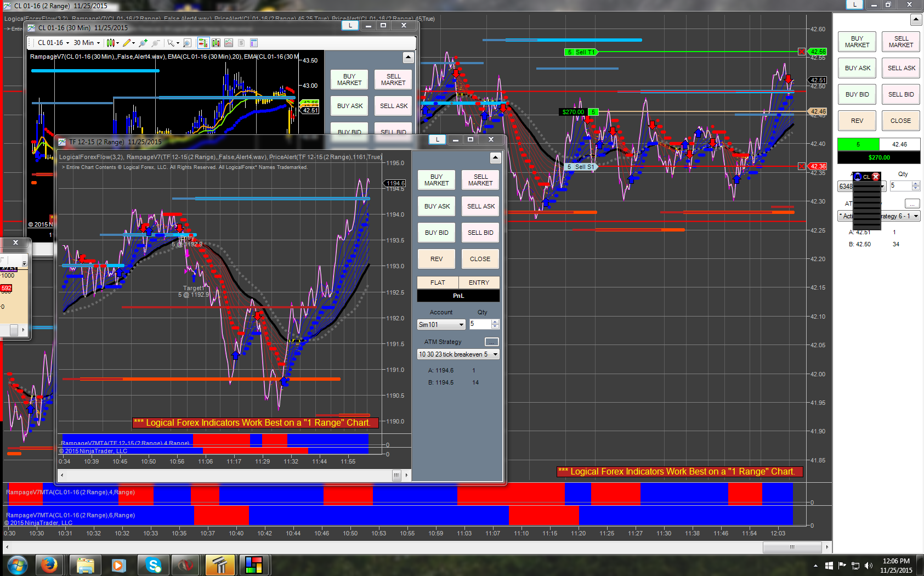Screen dimensions: 924x576
Task: Cancel the Sell T1 order at 42.56
Action: pyautogui.click(x=802, y=52)
